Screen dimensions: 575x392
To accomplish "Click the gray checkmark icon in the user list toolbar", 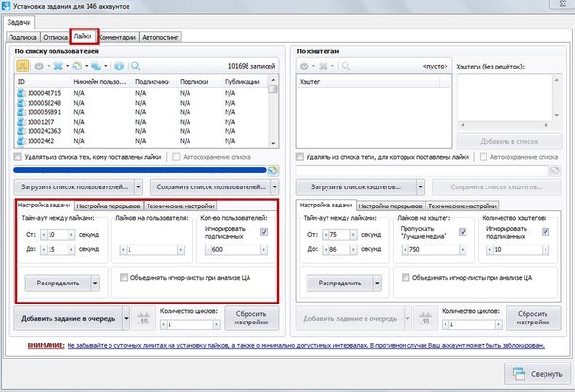I will point(39,67).
